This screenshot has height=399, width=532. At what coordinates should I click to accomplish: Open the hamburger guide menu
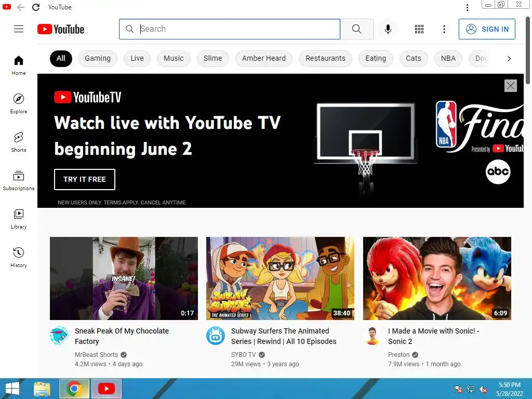(x=19, y=29)
